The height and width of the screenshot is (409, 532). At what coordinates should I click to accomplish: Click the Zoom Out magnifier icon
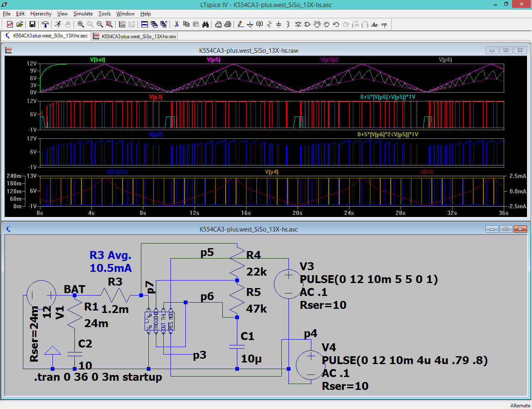[x=100, y=25]
